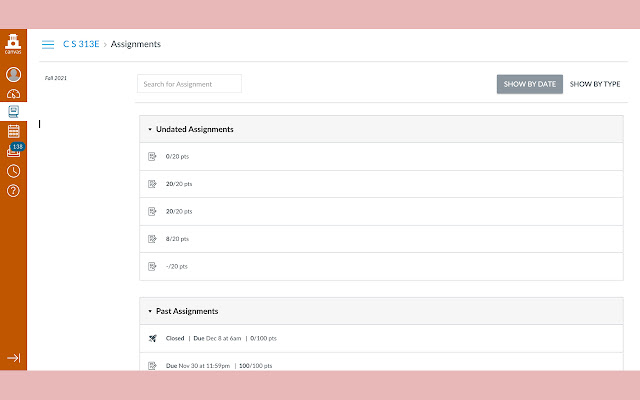Open the History clock icon
The width and height of the screenshot is (640, 400).
tap(13, 171)
